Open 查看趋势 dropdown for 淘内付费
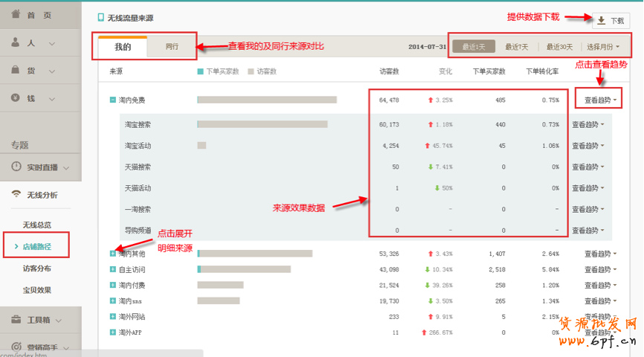 [x=600, y=285]
